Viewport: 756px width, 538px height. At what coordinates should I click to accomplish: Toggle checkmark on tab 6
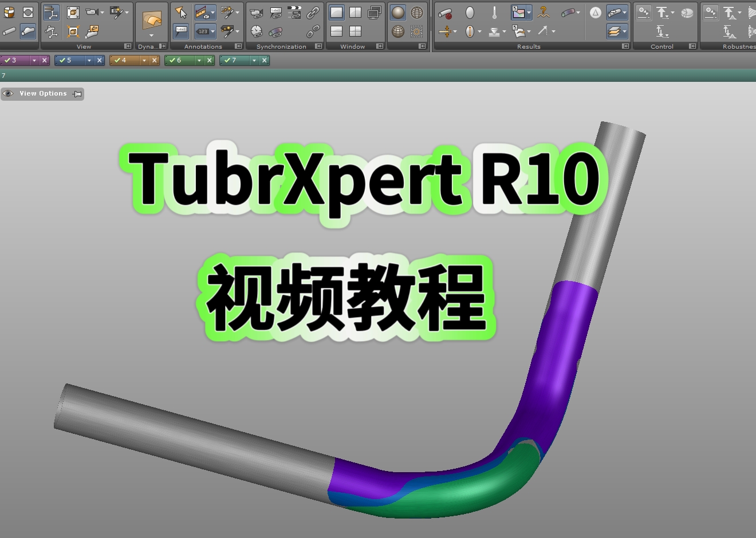click(x=172, y=60)
